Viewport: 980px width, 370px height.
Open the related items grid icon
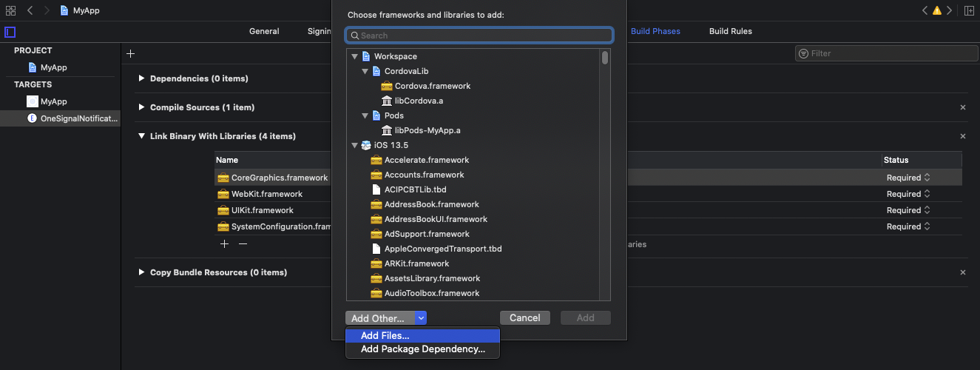[10, 10]
